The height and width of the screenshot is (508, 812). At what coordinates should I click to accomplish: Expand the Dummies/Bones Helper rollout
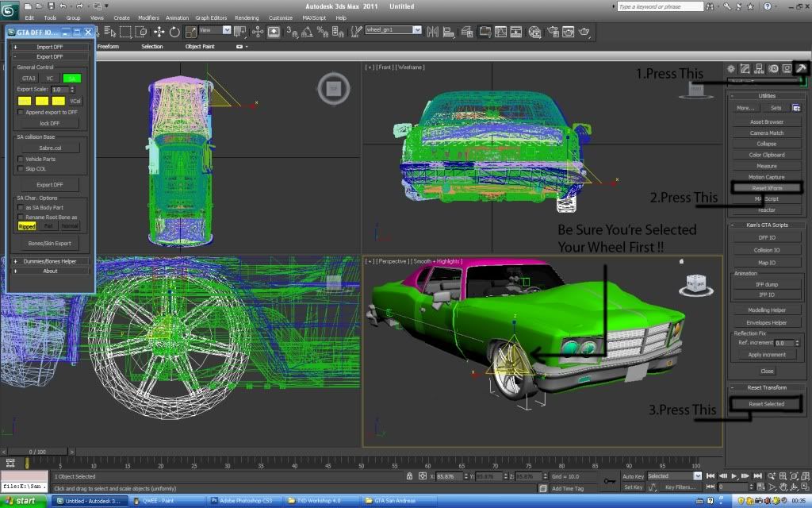pos(50,261)
